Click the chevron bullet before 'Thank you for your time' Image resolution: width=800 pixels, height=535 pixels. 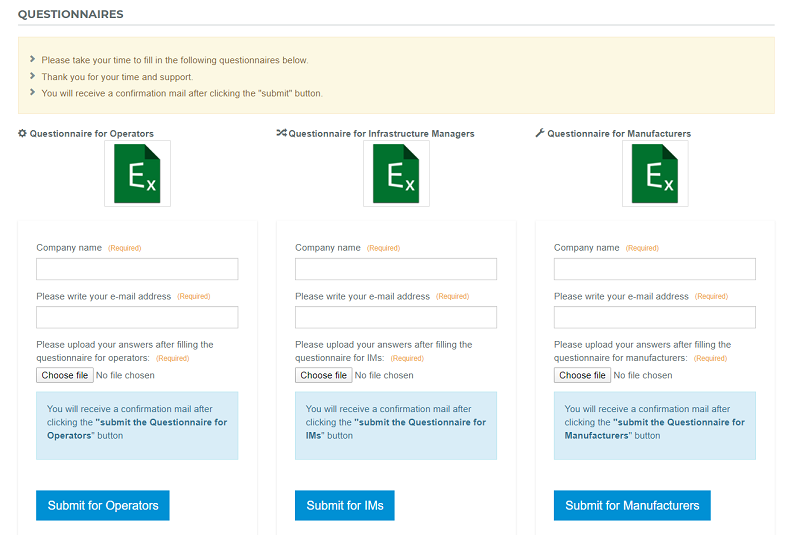pyautogui.click(x=32, y=76)
